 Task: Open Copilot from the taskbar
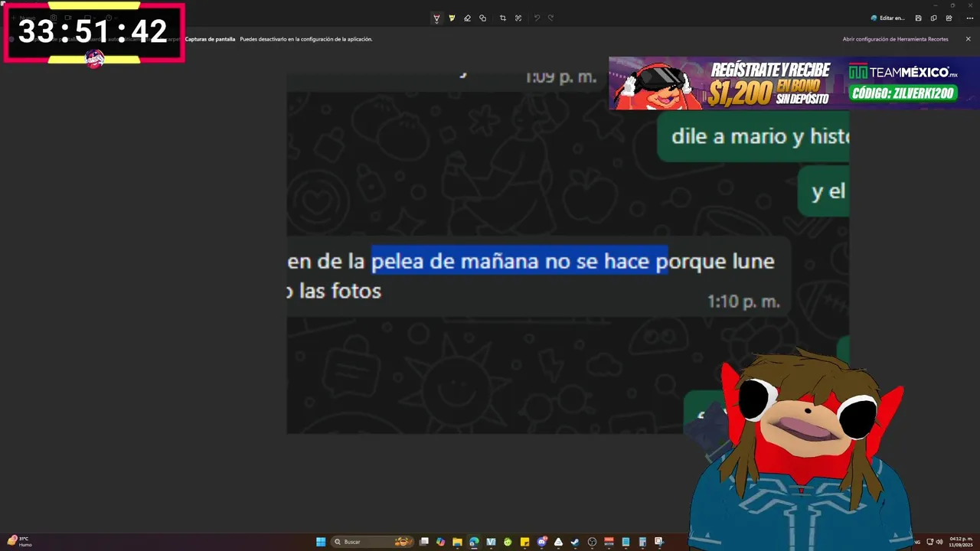coord(440,542)
